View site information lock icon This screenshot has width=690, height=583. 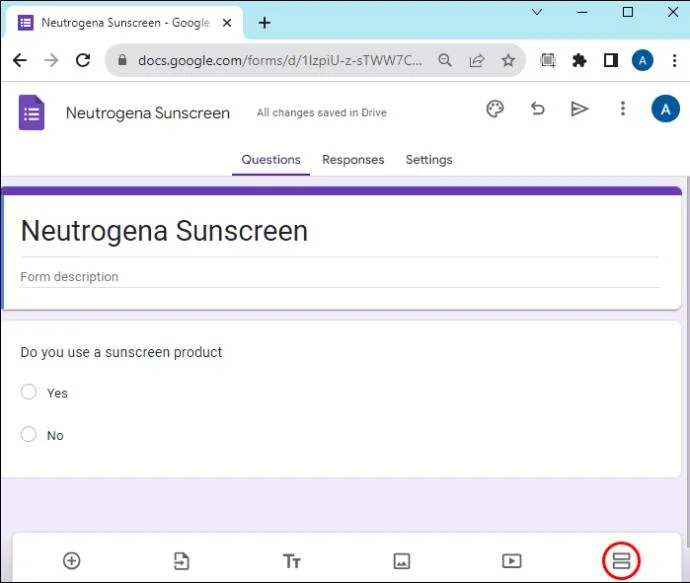point(122,60)
